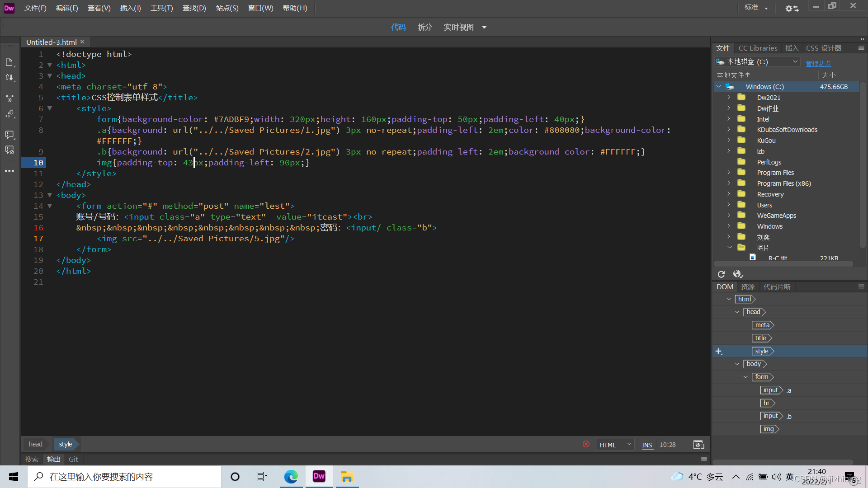Click the File Management up-down arrows icon

click(9, 78)
